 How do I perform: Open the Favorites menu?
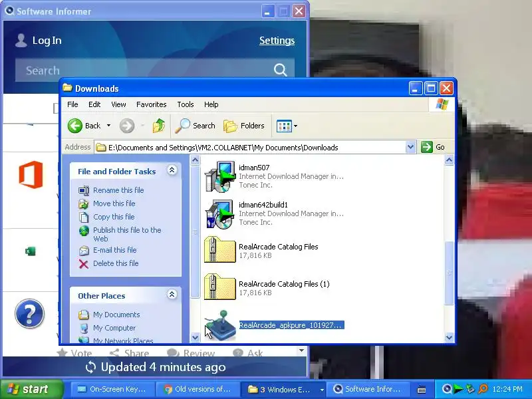click(152, 104)
